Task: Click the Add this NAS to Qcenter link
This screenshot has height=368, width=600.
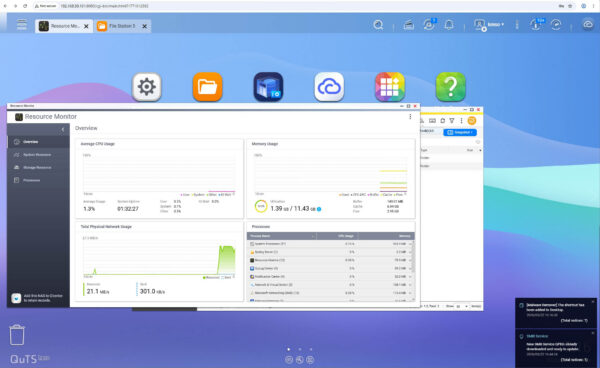Action: pos(43,298)
